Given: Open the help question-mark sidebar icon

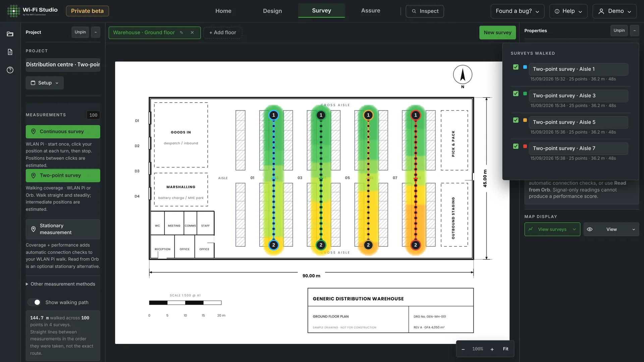Looking at the screenshot, I should tap(10, 70).
